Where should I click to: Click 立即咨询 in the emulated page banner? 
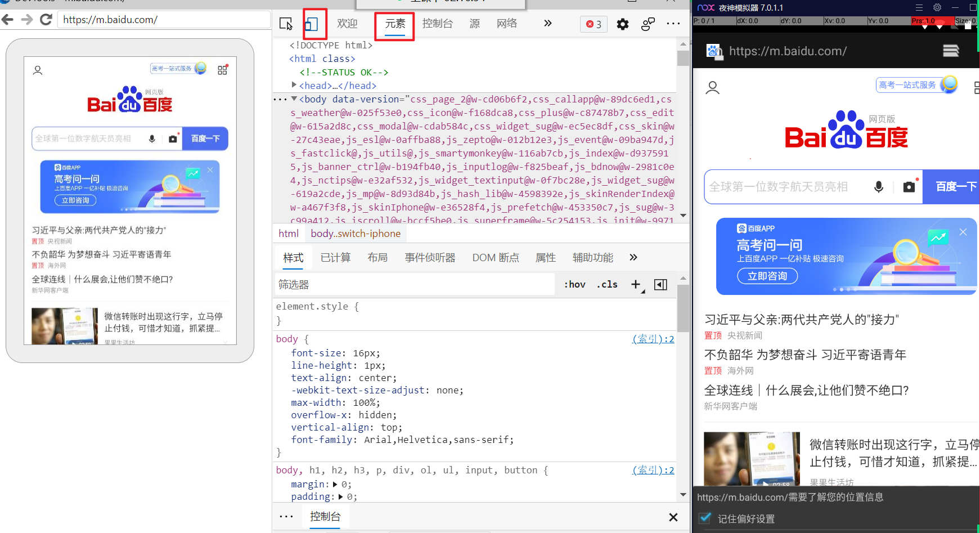click(75, 200)
